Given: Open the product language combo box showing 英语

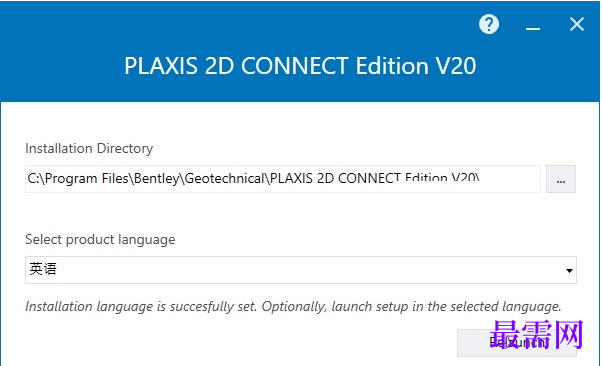Looking at the screenshot, I should pos(301,270).
